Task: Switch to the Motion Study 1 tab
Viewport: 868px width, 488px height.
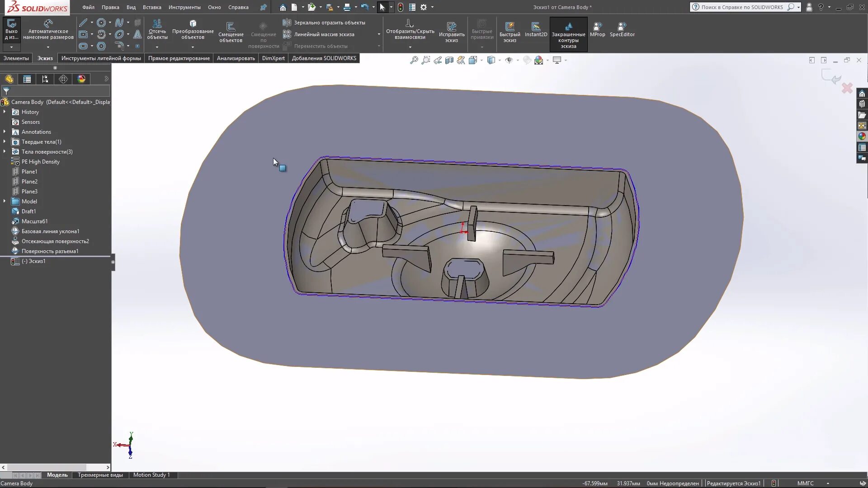Action: click(x=152, y=475)
